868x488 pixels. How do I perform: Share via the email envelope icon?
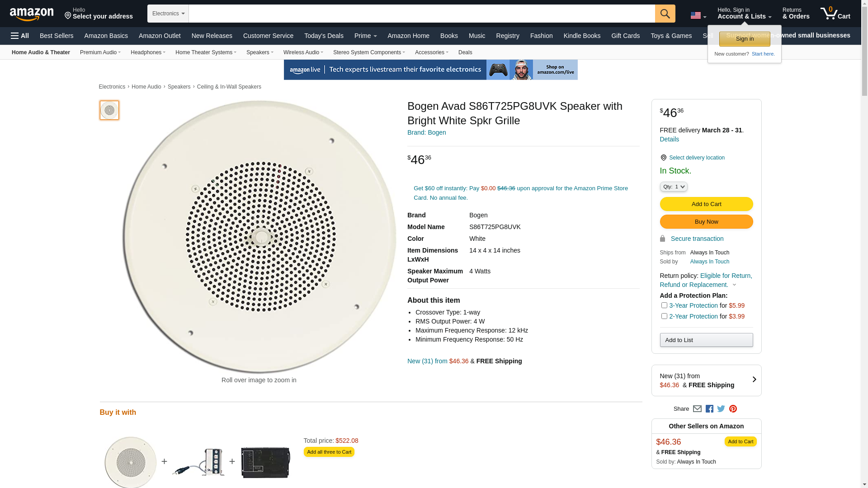tap(697, 409)
